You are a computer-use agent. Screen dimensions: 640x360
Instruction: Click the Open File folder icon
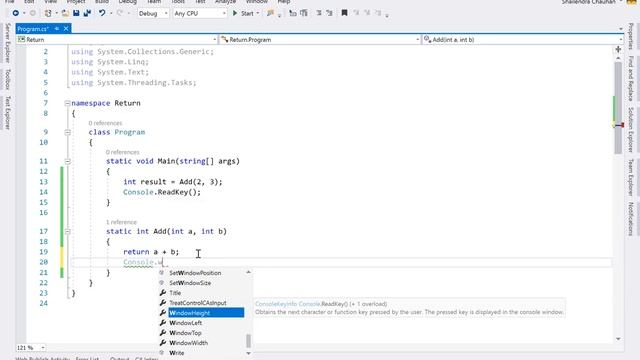[x=65, y=13]
